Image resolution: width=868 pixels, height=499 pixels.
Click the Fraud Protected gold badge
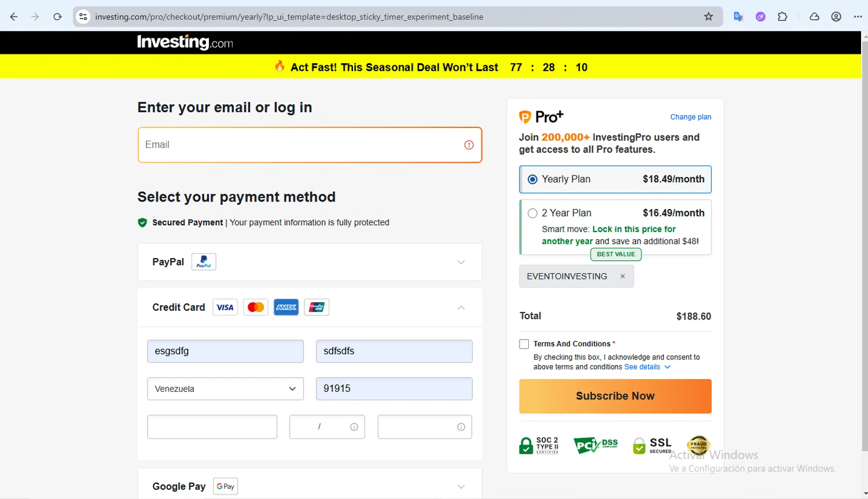click(698, 446)
